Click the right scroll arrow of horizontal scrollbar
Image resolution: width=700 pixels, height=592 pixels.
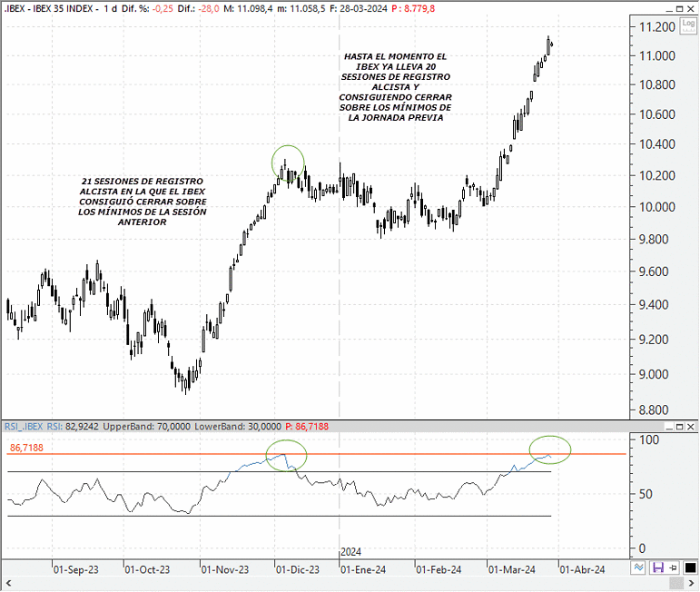[x=691, y=583]
